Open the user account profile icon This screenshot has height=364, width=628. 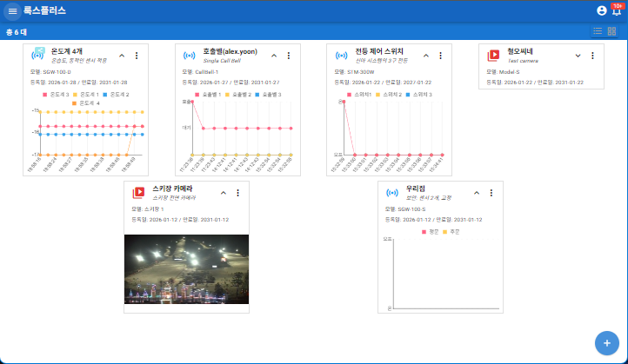tap(602, 10)
